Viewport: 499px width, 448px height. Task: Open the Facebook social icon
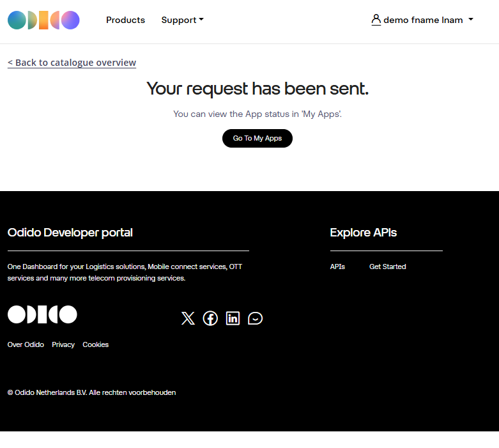point(210,318)
